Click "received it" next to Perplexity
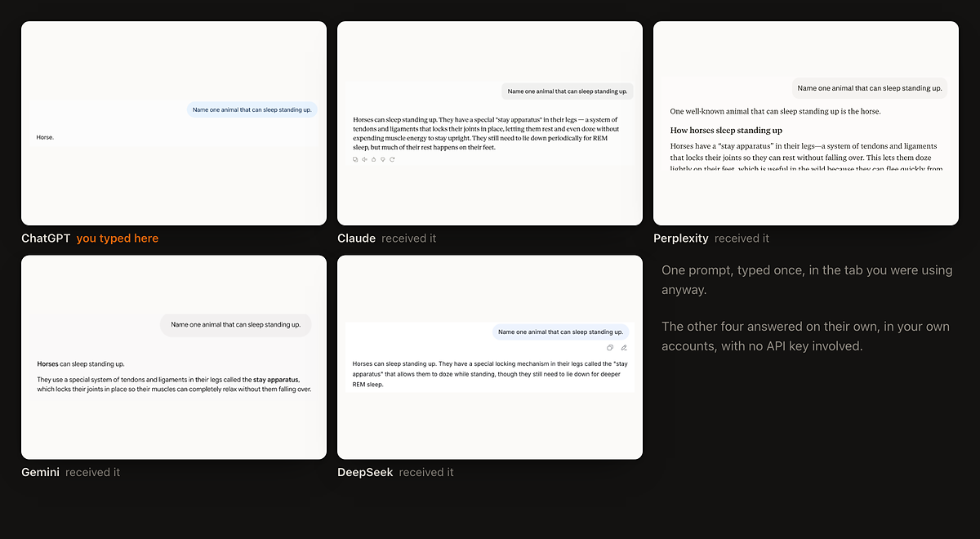Screen dimensions: 980x539 coord(742,238)
